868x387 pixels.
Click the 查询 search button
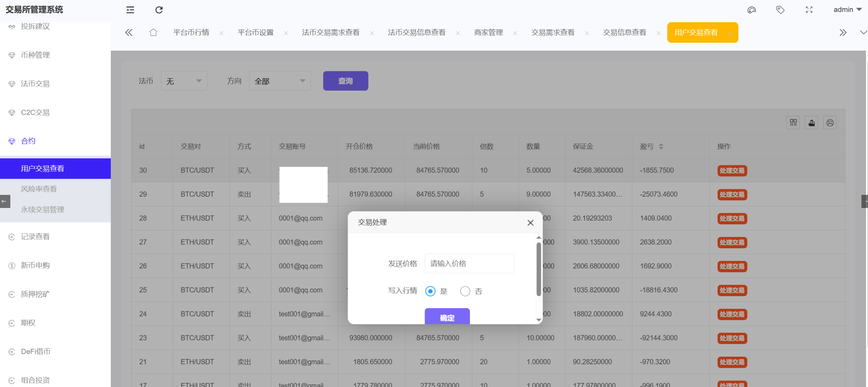345,81
